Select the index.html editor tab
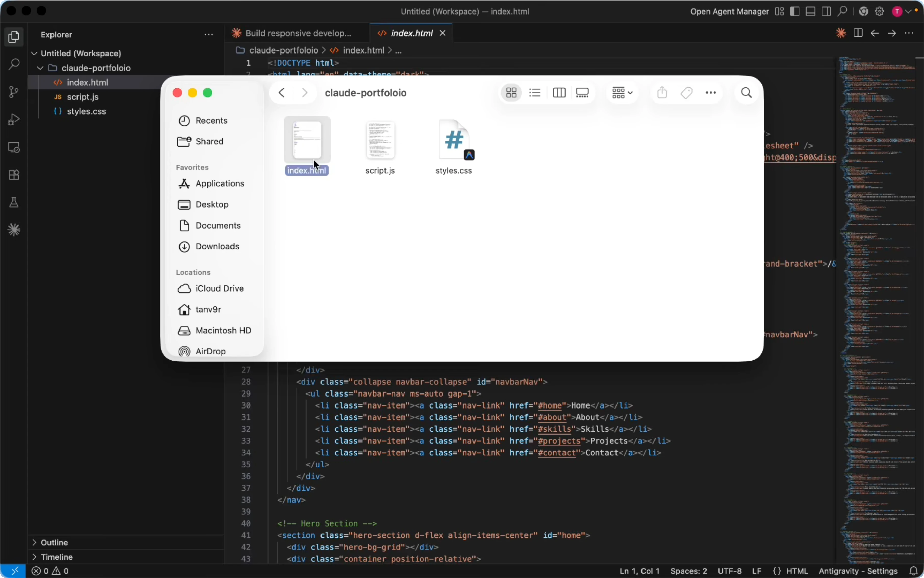Viewport: 924px width, 578px height. (x=412, y=33)
